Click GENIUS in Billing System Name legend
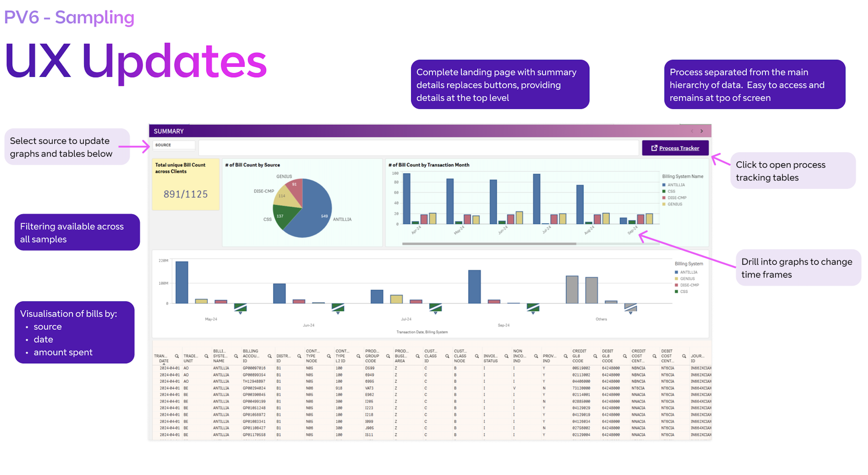The height and width of the screenshot is (475, 868). click(x=672, y=204)
